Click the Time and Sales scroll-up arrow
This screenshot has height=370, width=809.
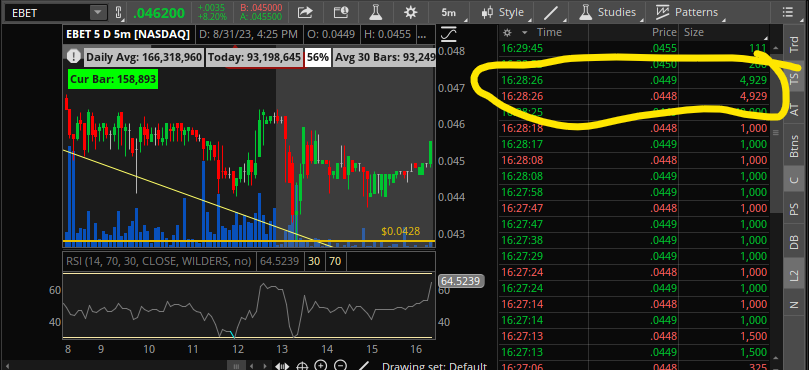tap(774, 46)
